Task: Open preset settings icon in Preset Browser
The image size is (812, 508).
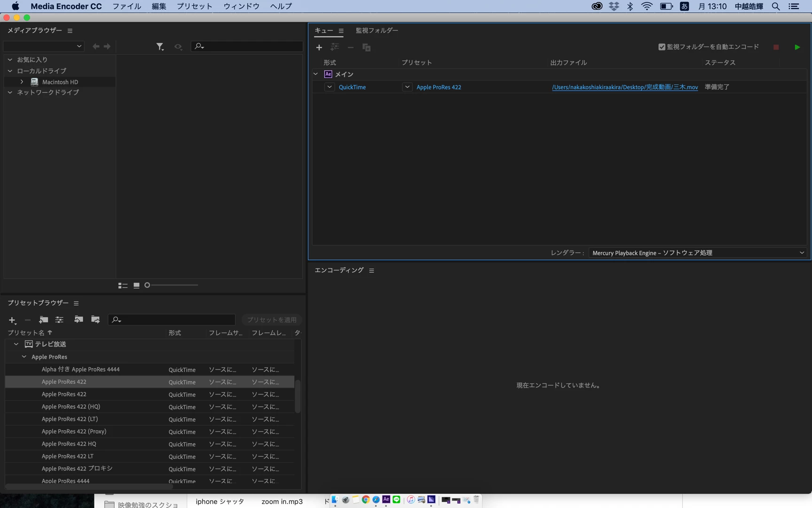Action: point(60,320)
